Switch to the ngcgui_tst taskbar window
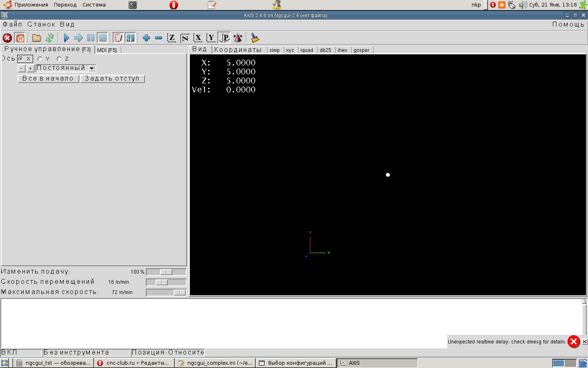This screenshot has width=588, height=368. (x=53, y=363)
